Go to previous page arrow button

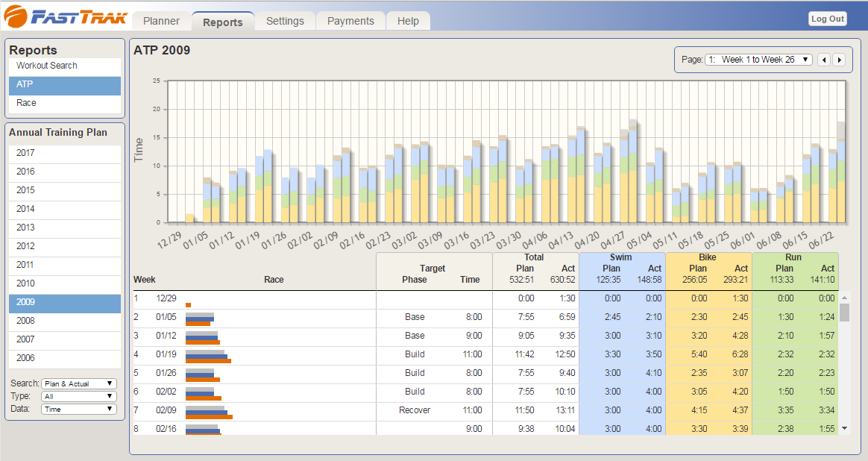coord(824,60)
